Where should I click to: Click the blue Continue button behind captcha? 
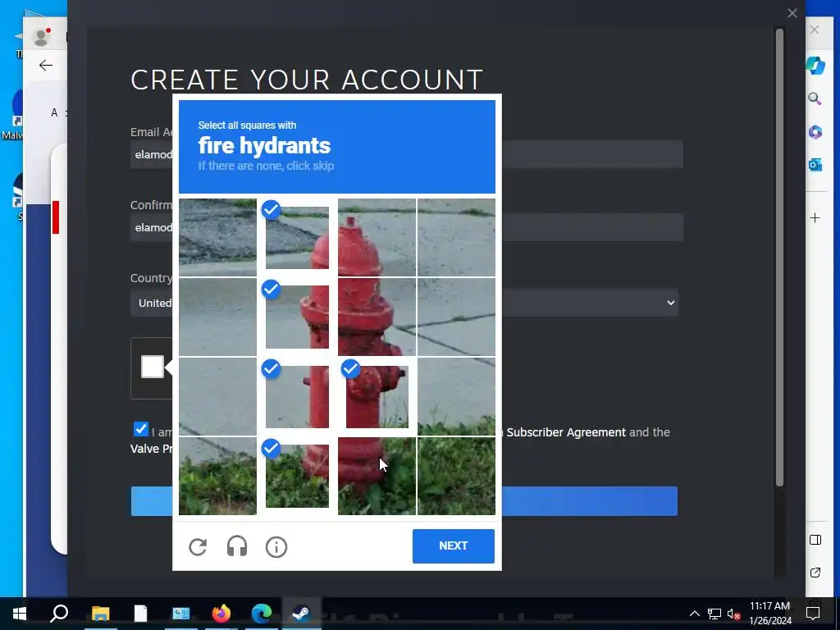pyautogui.click(x=404, y=501)
